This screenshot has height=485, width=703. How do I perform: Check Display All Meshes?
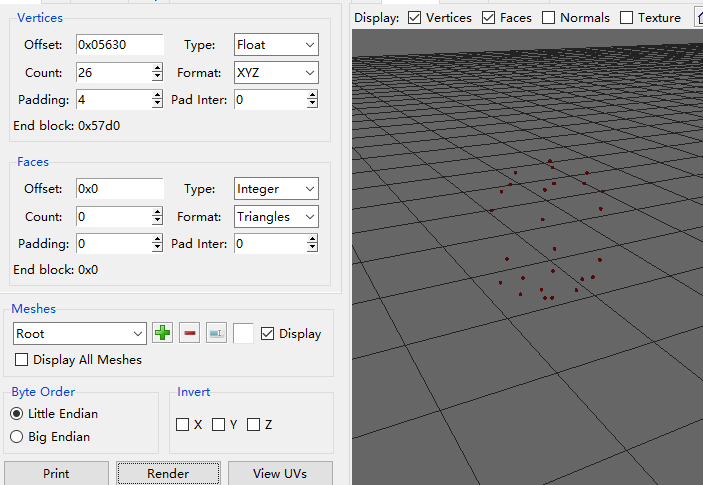(x=22, y=360)
